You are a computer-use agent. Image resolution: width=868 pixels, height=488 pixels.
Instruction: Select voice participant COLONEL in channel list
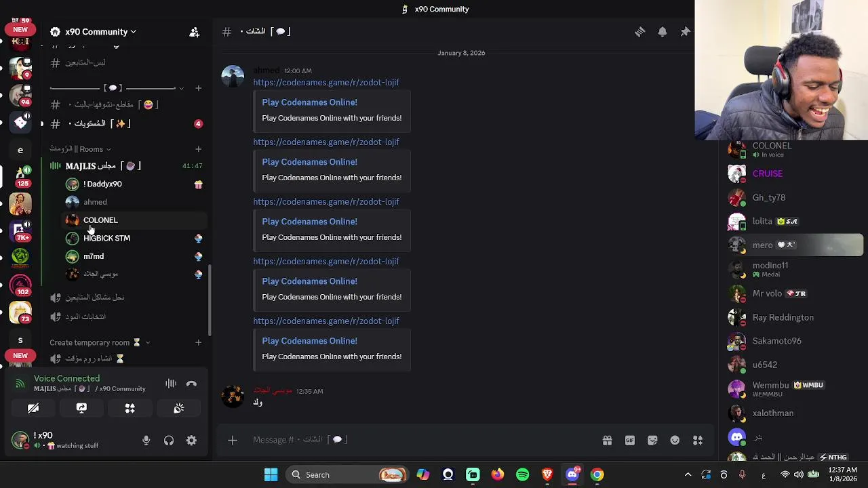134,220
